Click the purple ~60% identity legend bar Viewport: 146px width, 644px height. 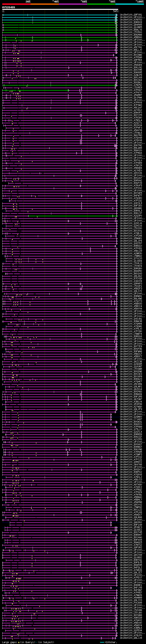[x=73, y=4]
